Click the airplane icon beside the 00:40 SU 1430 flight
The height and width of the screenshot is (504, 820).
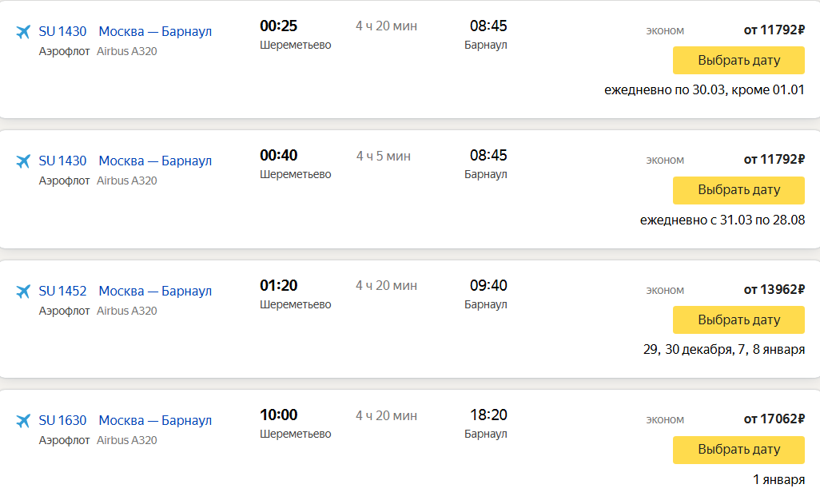(23, 161)
